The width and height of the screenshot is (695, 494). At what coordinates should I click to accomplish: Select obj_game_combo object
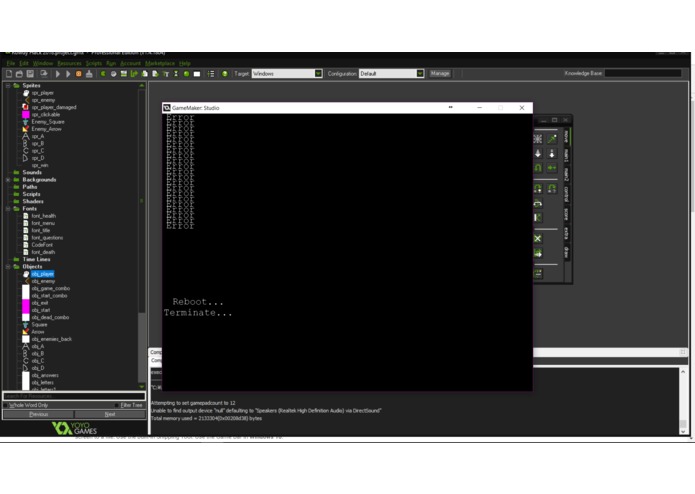[51, 288]
